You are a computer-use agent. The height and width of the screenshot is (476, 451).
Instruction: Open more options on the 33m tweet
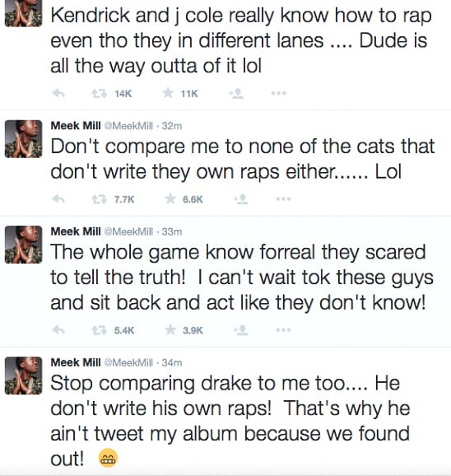coord(284,330)
